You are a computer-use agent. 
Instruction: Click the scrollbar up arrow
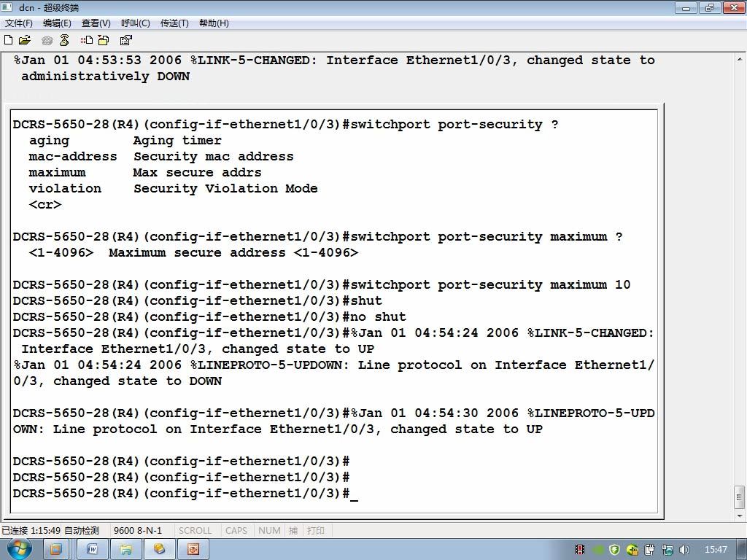coord(740,60)
